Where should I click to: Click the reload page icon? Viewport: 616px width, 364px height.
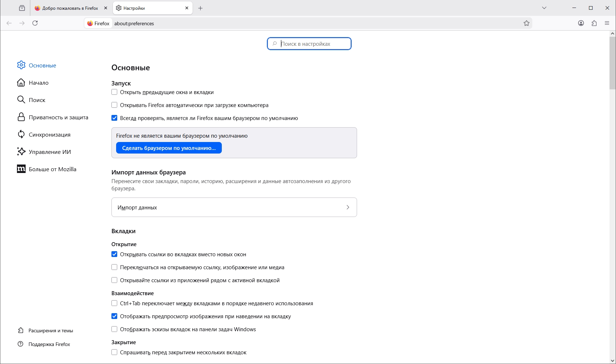click(x=35, y=23)
